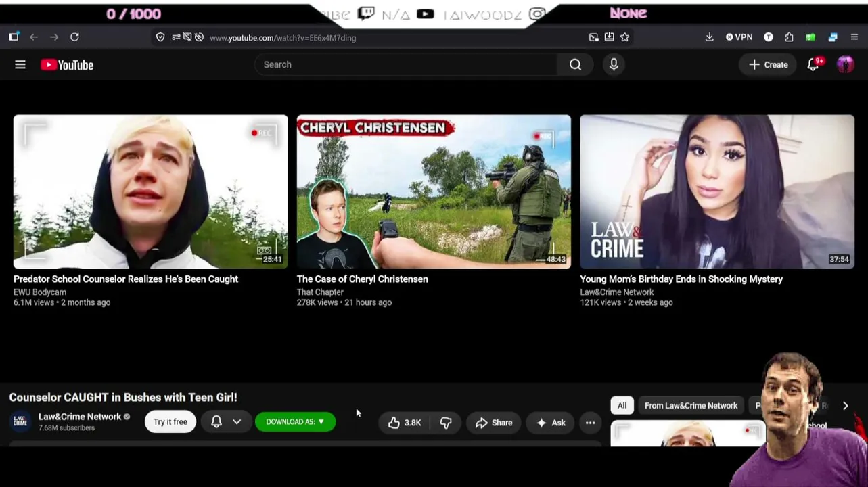Open The Case of Cheryl Christensen title
Image resolution: width=868 pixels, height=487 pixels.
[363, 279]
